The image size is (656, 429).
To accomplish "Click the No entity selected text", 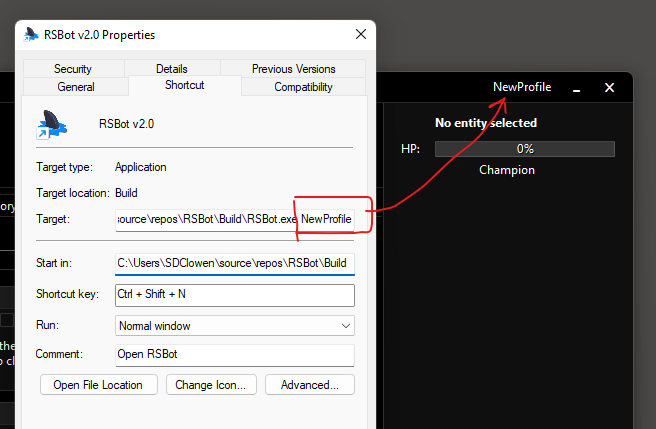I will (486, 123).
